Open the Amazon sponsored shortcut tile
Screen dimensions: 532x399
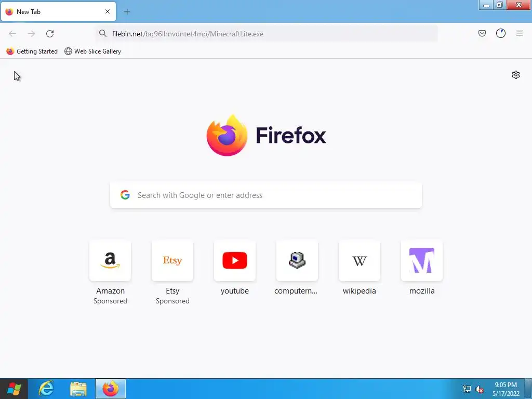click(x=110, y=261)
